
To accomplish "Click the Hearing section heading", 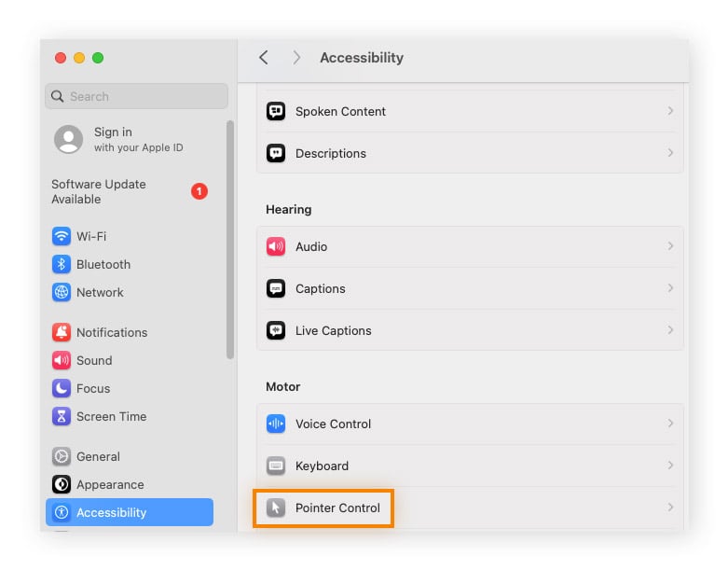I will coord(289,210).
